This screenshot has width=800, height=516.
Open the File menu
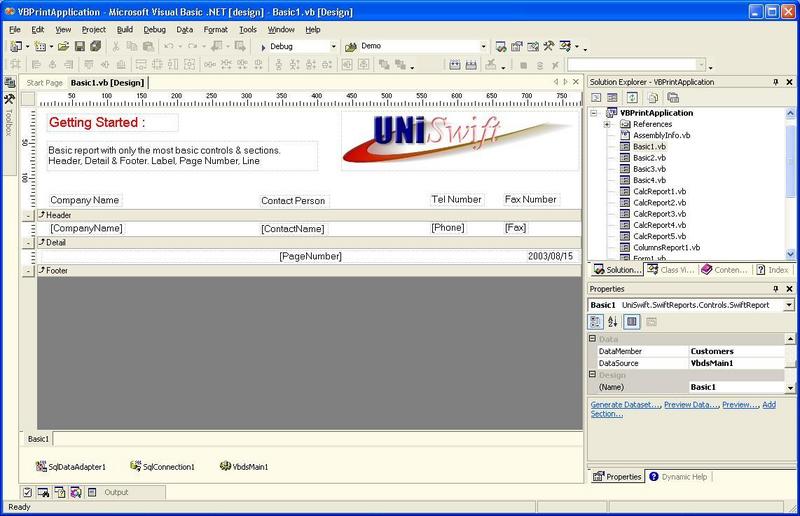(x=15, y=30)
